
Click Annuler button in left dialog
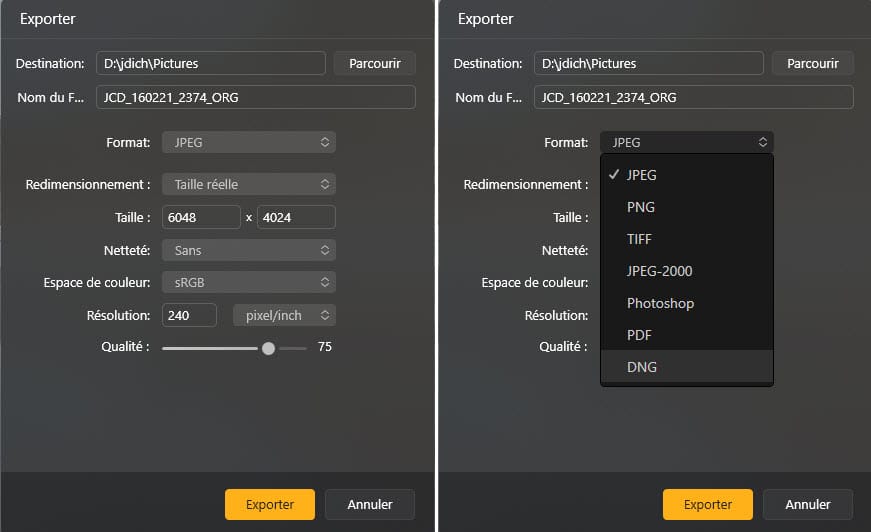pos(370,504)
